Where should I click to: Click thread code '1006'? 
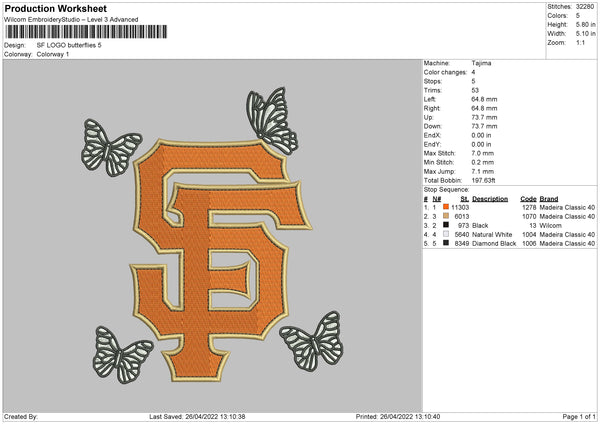click(x=529, y=243)
